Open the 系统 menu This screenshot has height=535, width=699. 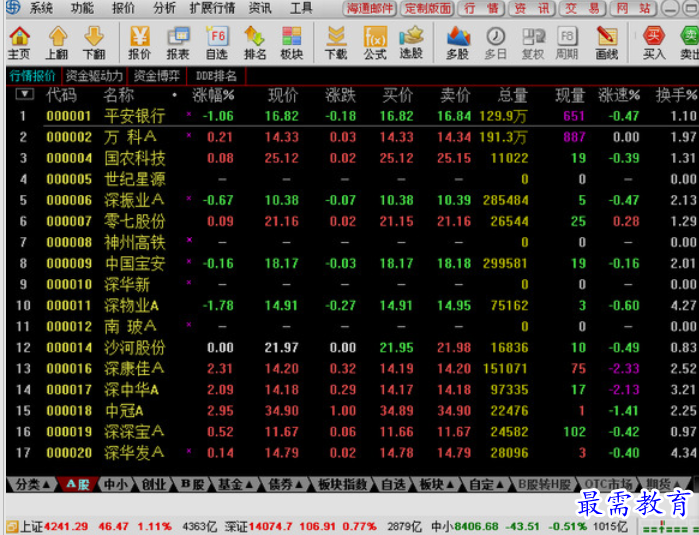click(41, 8)
